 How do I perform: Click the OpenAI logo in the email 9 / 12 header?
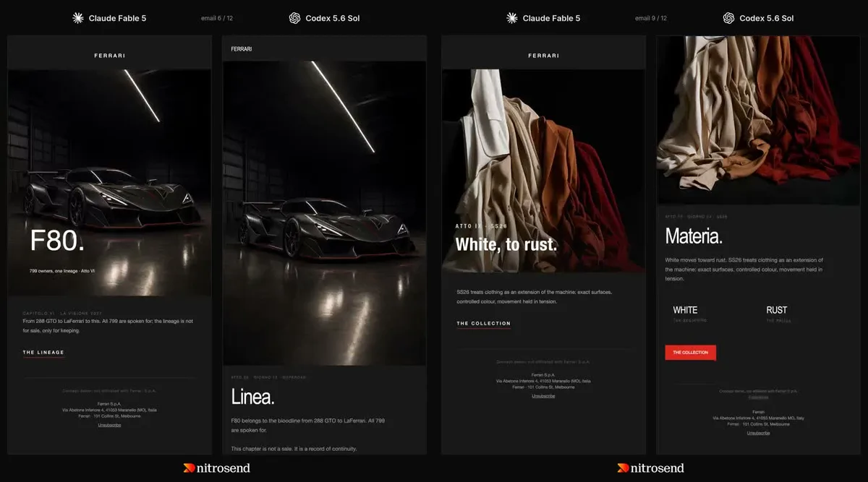pos(728,18)
